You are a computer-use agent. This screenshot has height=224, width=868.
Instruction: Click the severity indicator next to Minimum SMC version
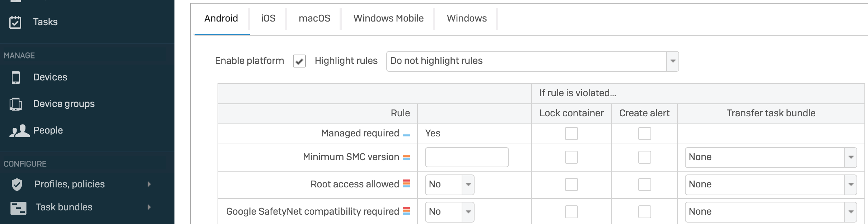(x=406, y=158)
